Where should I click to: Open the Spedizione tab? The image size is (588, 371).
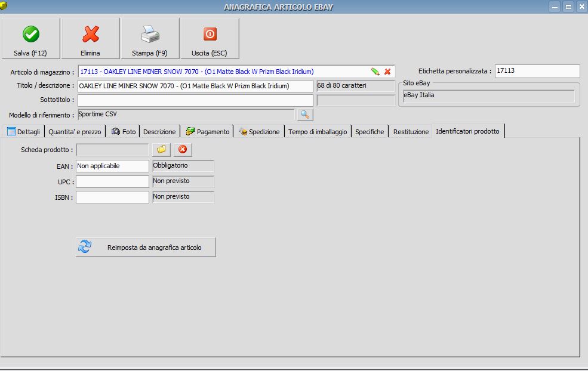click(258, 132)
